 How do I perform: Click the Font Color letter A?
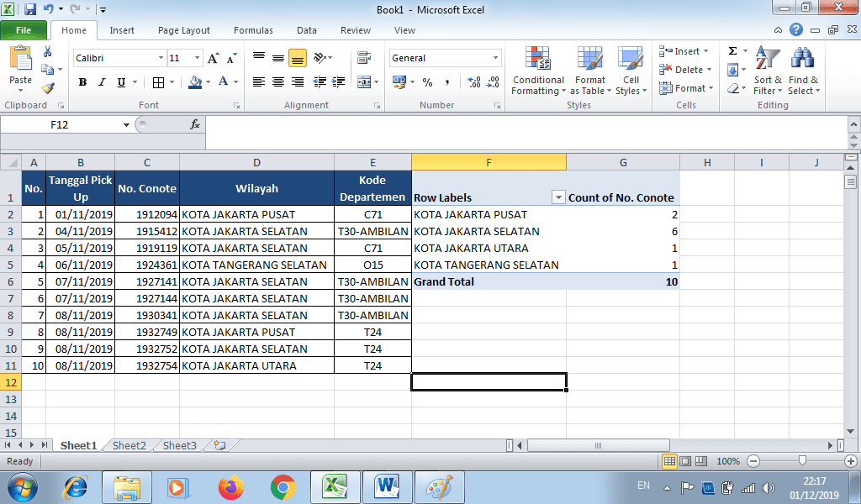pyautogui.click(x=224, y=82)
